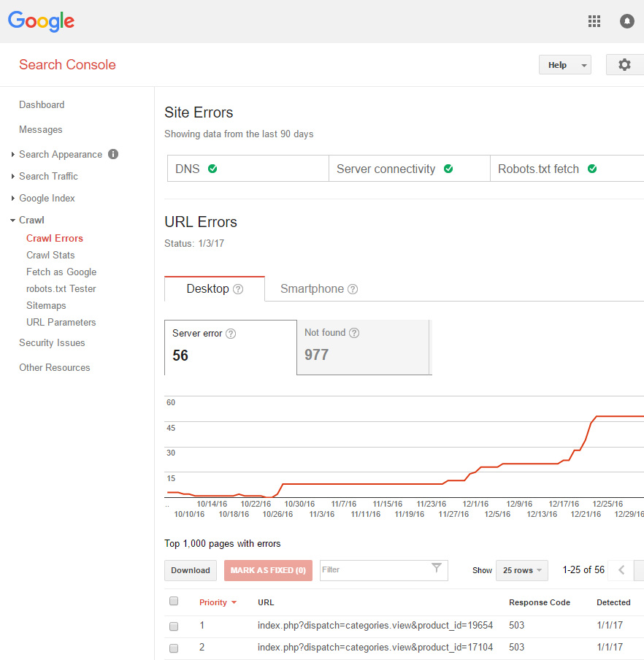Click the Search Console title link
The width and height of the screenshot is (644, 660).
point(67,65)
